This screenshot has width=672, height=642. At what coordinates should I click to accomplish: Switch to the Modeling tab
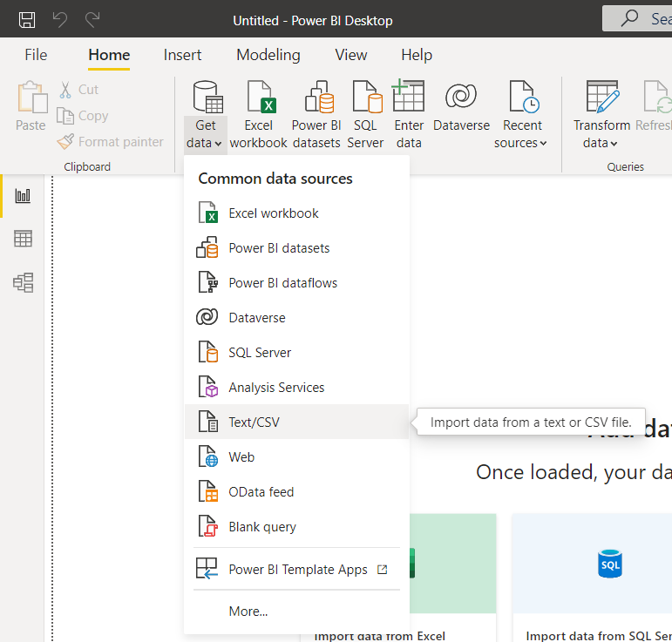(x=268, y=55)
